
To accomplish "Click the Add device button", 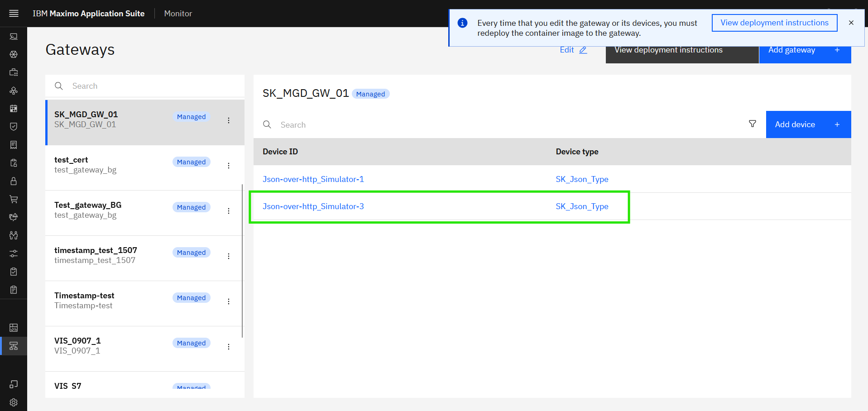I will 808,124.
